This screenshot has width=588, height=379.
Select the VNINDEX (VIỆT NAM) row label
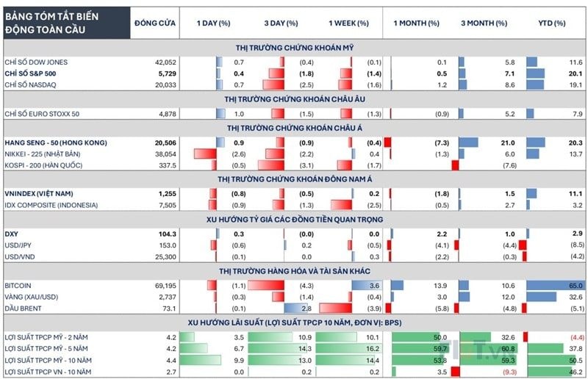(x=39, y=194)
